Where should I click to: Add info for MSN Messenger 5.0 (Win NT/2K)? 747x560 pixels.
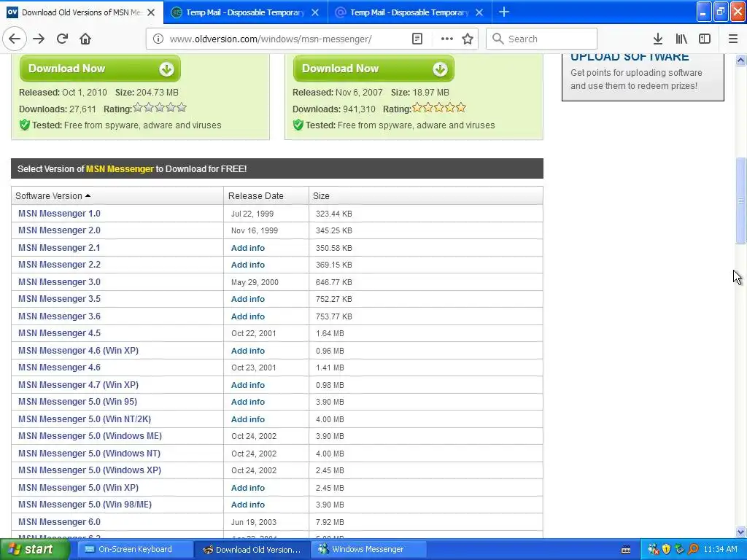pos(248,419)
